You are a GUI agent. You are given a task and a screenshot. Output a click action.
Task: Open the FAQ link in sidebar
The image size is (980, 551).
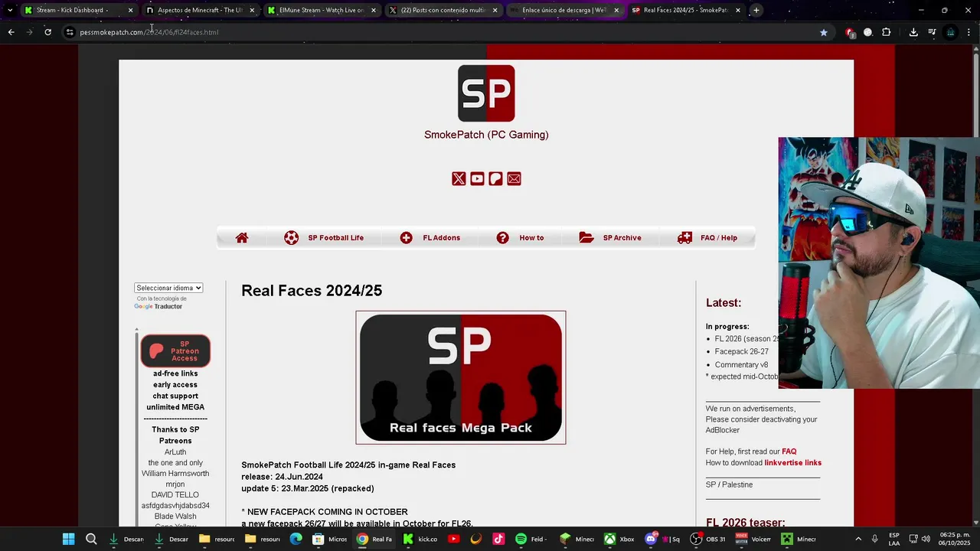click(789, 452)
